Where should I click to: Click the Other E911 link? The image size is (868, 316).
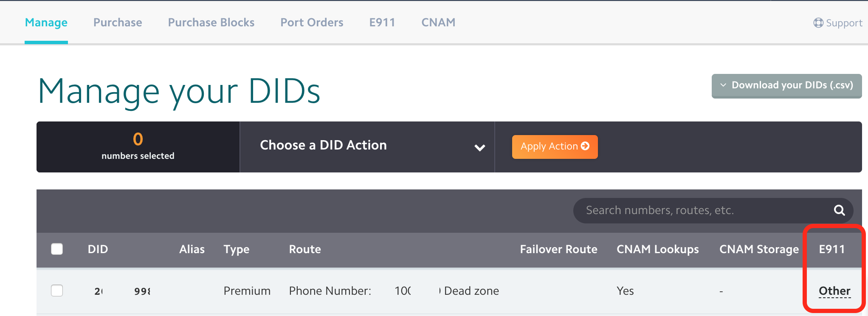834,291
